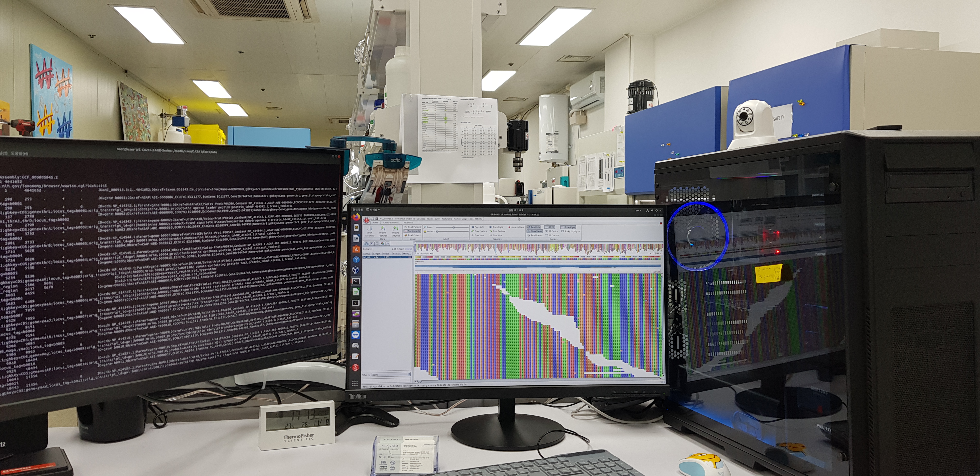Open Rhythmbox from the Ubuntu dock
Viewport: 980px width, 476px height.
(x=356, y=228)
